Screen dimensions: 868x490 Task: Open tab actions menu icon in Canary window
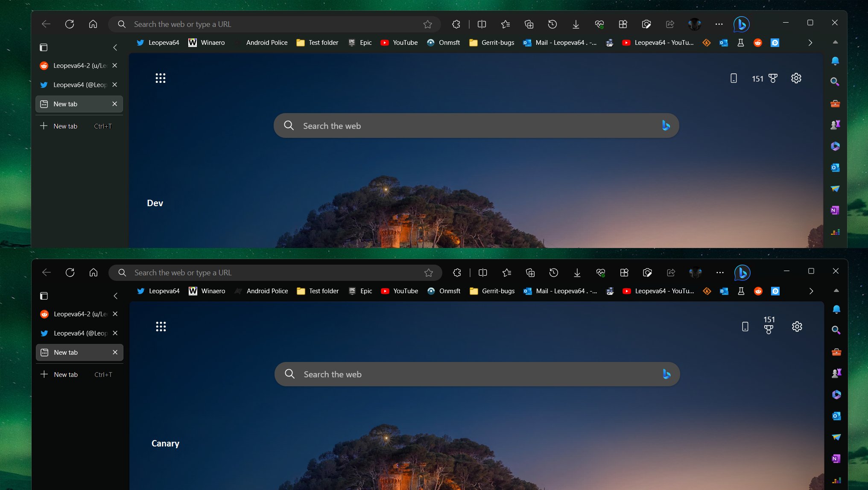point(44,296)
